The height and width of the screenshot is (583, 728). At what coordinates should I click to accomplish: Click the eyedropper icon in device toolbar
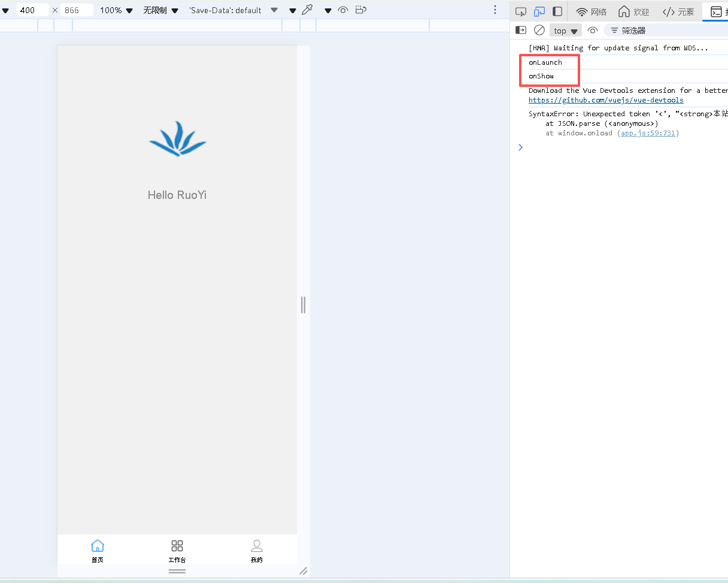point(308,10)
